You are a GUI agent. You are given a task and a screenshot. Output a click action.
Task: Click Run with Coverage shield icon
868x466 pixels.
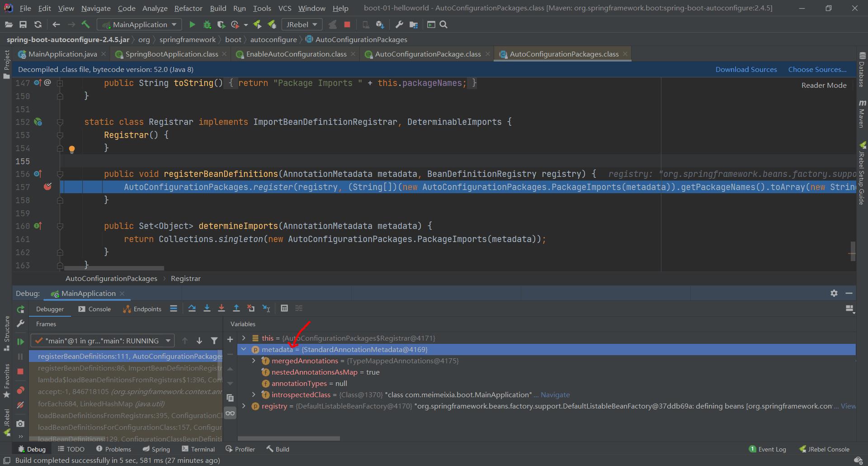pyautogui.click(x=221, y=24)
